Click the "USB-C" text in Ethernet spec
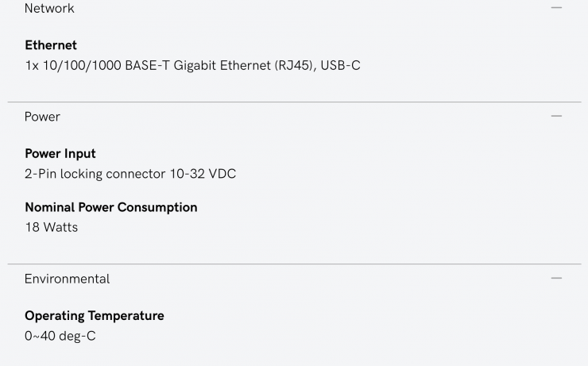This screenshot has height=366, width=588. (340, 65)
